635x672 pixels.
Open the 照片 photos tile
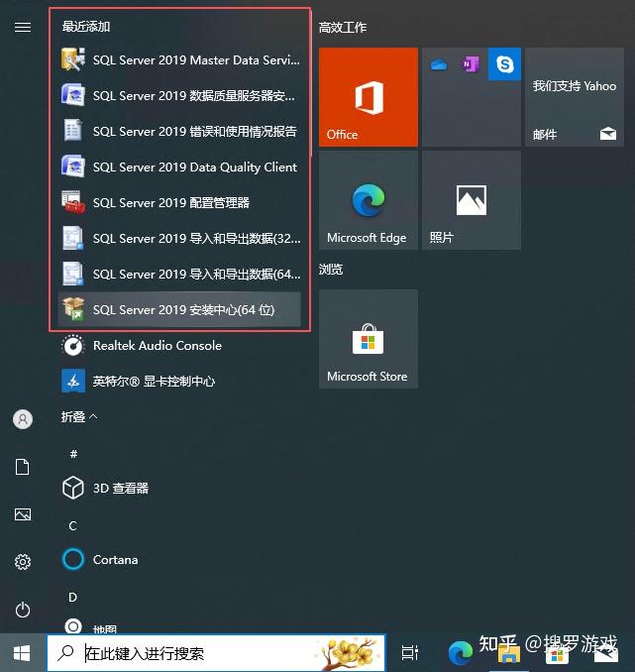(x=472, y=200)
